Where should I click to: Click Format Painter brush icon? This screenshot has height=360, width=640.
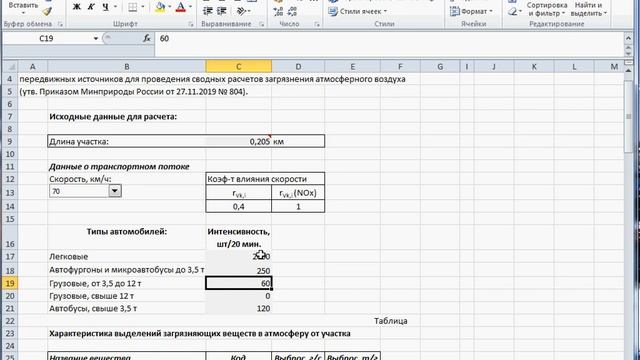coord(47,11)
